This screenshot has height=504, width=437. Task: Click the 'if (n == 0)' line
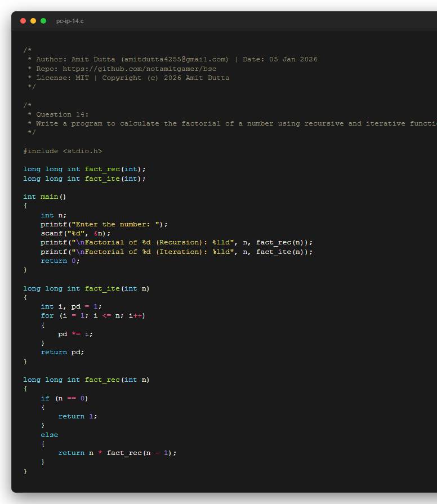tap(64, 399)
